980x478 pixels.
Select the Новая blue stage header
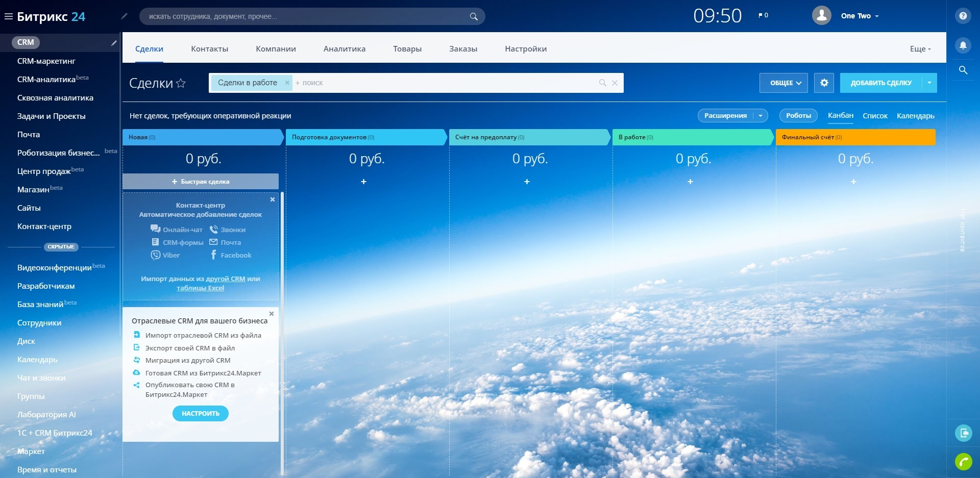tap(203, 137)
